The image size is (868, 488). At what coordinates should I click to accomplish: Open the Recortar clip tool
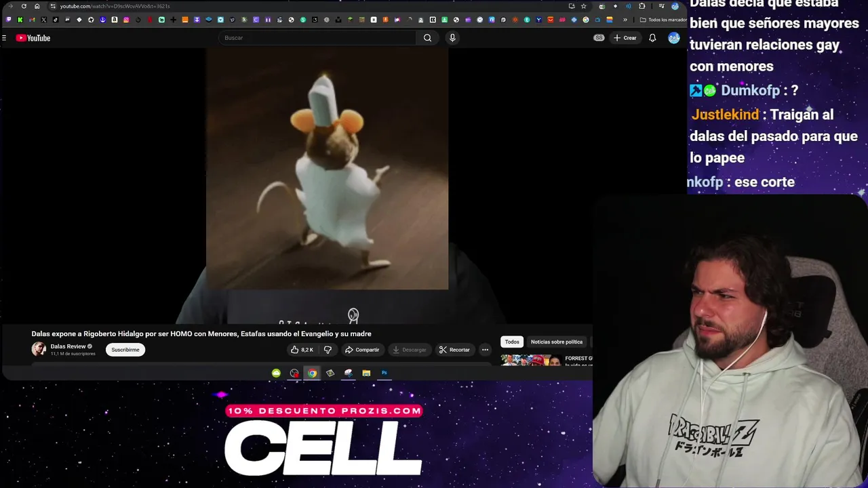point(454,350)
